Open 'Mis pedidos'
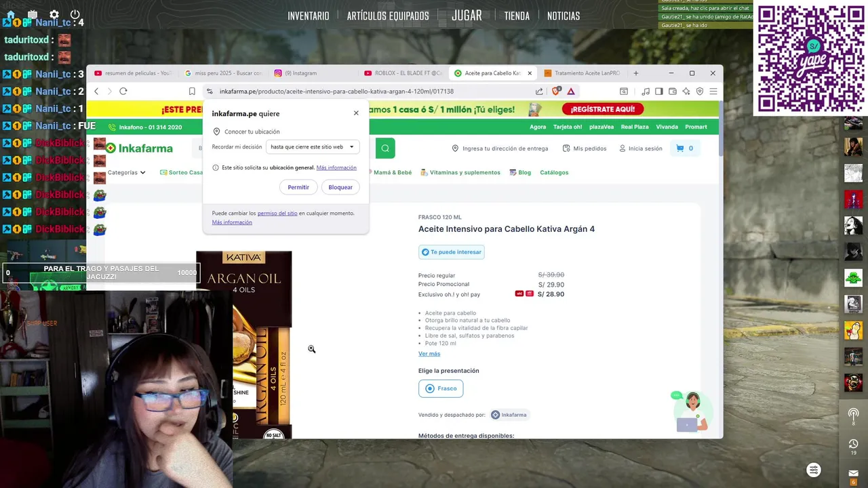This screenshot has height=488, width=868. pos(584,148)
